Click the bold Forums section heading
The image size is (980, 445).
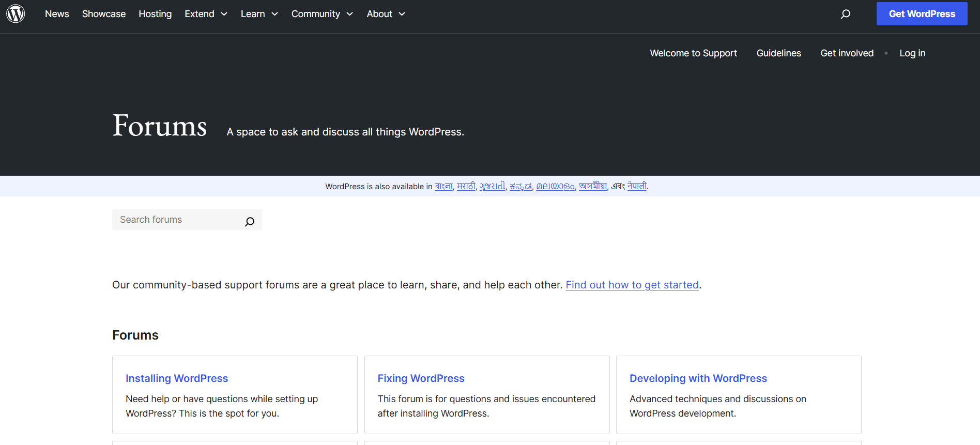135,335
